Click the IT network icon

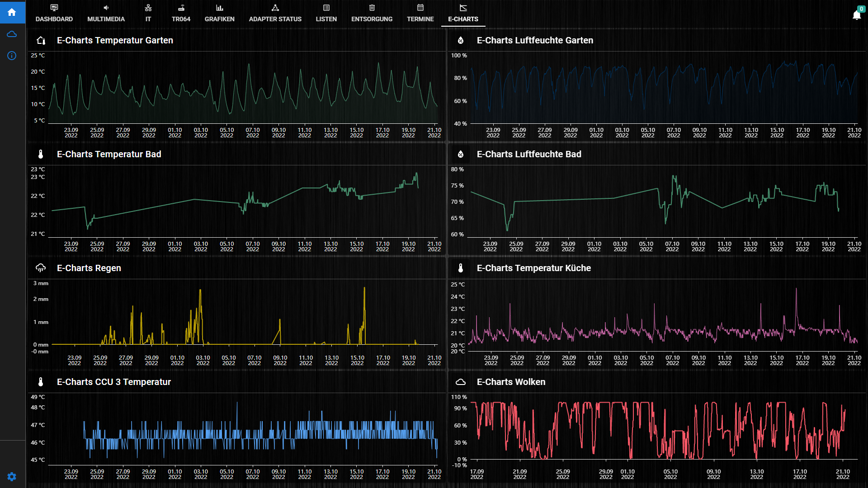tap(148, 8)
